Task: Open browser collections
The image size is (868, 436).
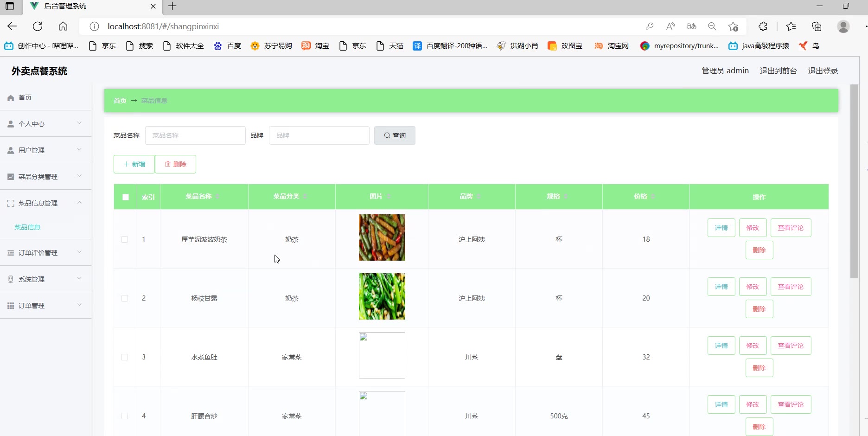Action: coord(817,26)
